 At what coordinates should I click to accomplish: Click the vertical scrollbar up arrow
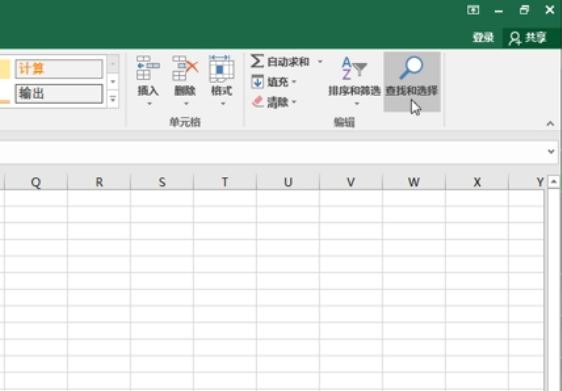tap(553, 182)
